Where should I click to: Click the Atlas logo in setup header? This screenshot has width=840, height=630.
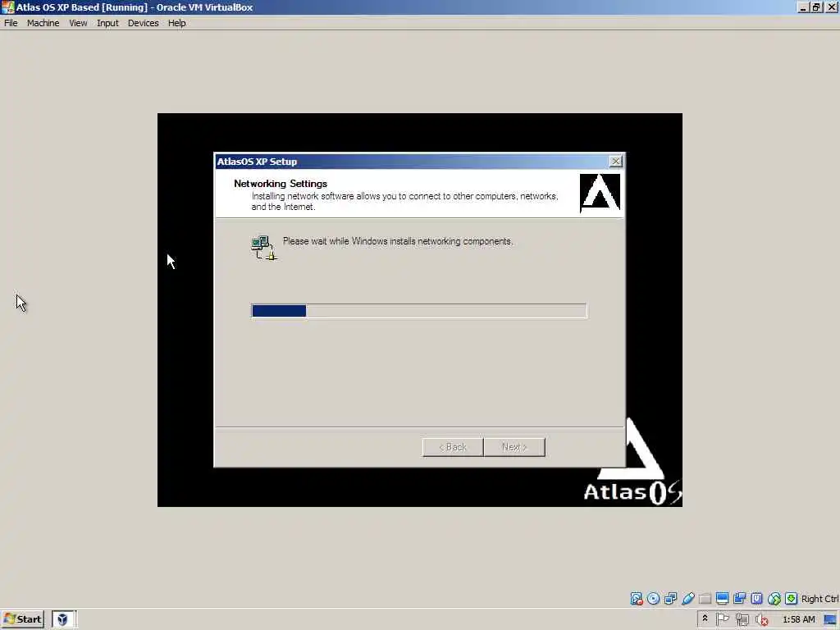coord(600,193)
